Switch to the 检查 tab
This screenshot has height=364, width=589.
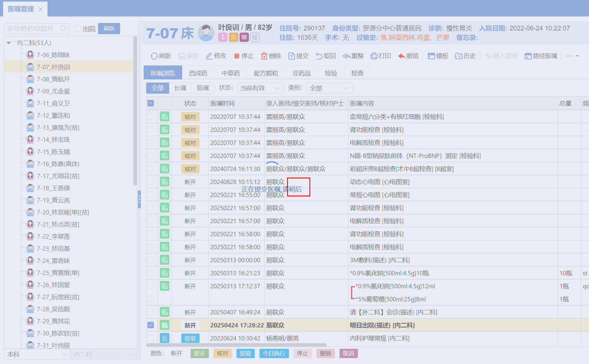pyautogui.click(x=357, y=73)
